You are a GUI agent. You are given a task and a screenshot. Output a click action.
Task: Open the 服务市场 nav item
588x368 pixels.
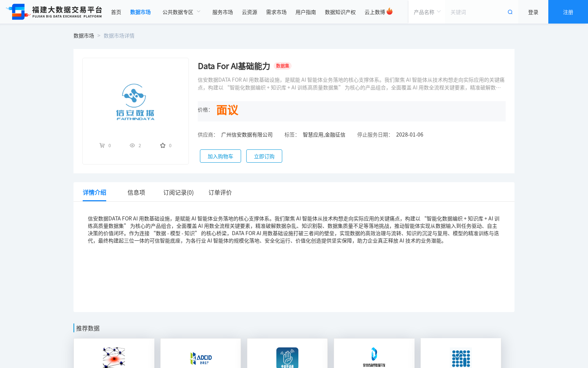[223, 12]
